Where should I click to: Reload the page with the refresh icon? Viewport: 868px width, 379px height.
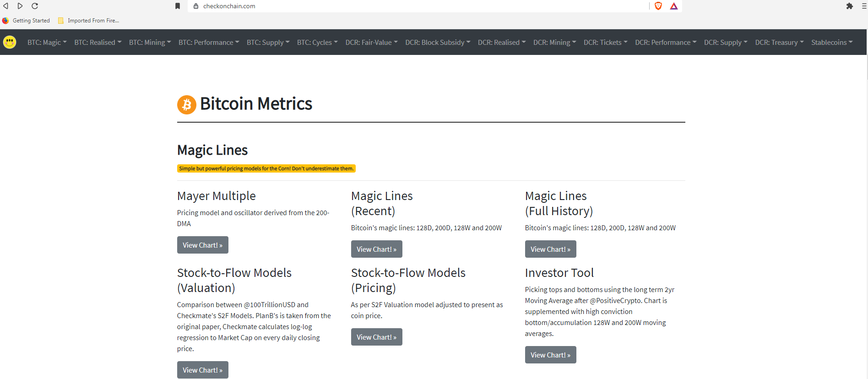[x=35, y=6]
